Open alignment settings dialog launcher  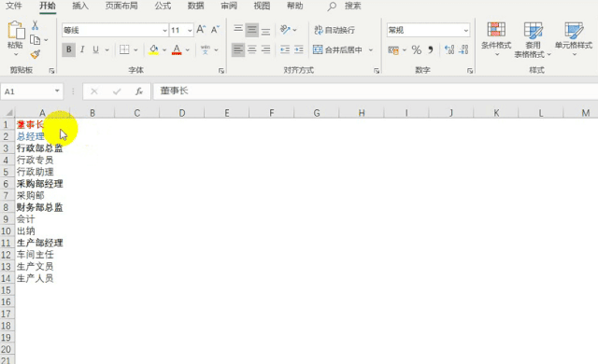[377, 71]
